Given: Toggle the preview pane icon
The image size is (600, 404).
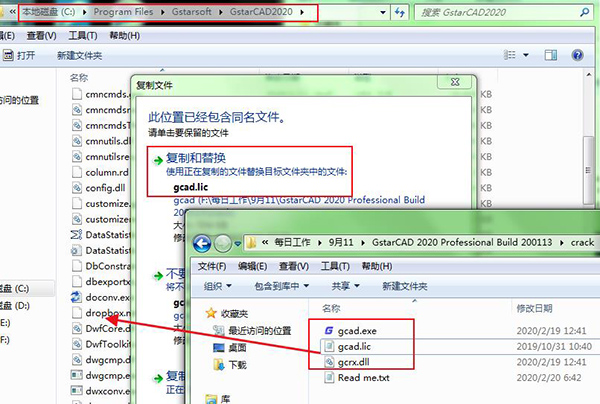Looking at the screenshot, I should 551,55.
